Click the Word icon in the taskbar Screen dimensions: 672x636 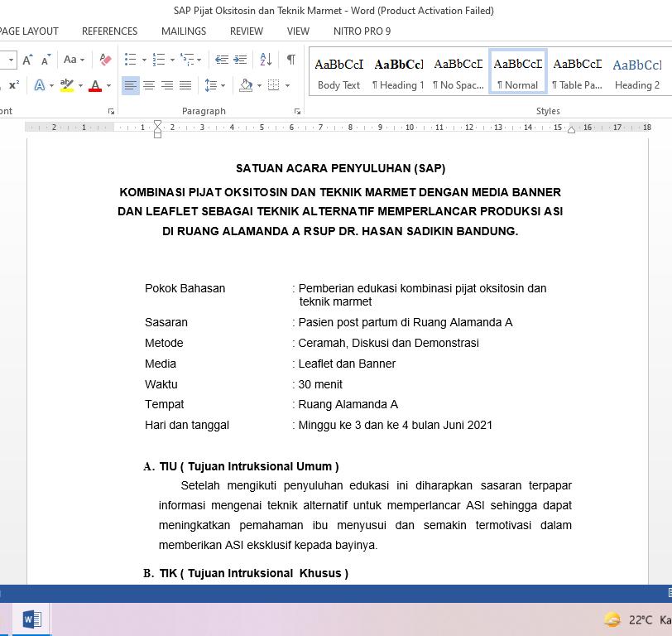click(32, 619)
